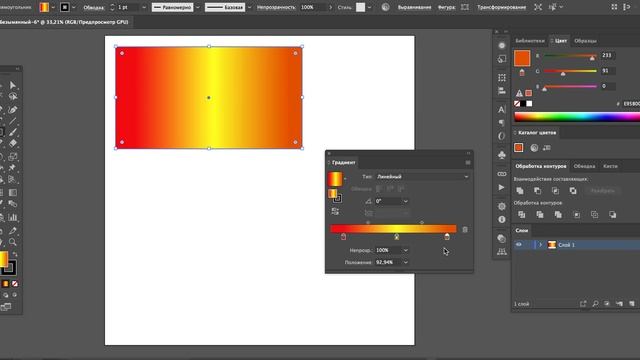The width and height of the screenshot is (640, 360).
Task: Select the Column Graph tool
Action: [x=13, y=218]
